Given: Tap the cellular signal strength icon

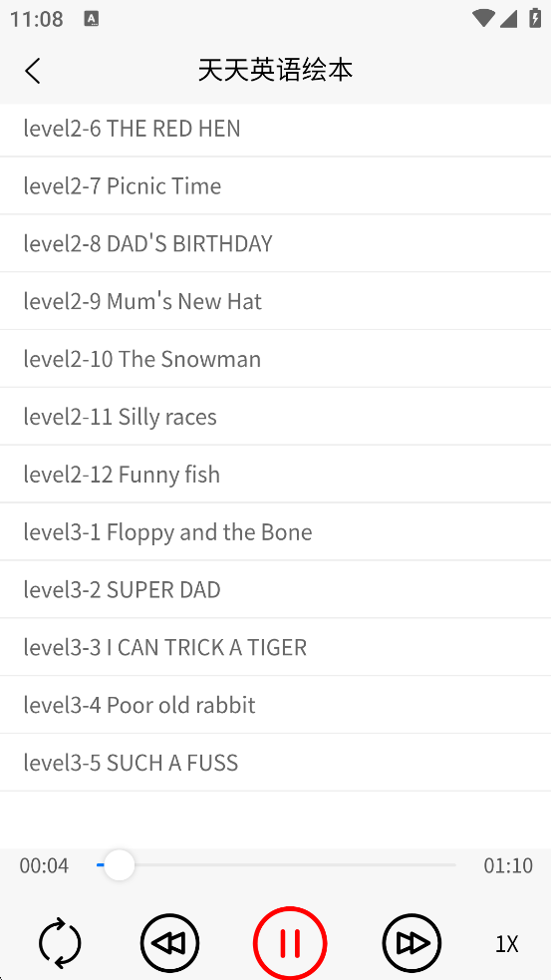Looking at the screenshot, I should (x=508, y=19).
